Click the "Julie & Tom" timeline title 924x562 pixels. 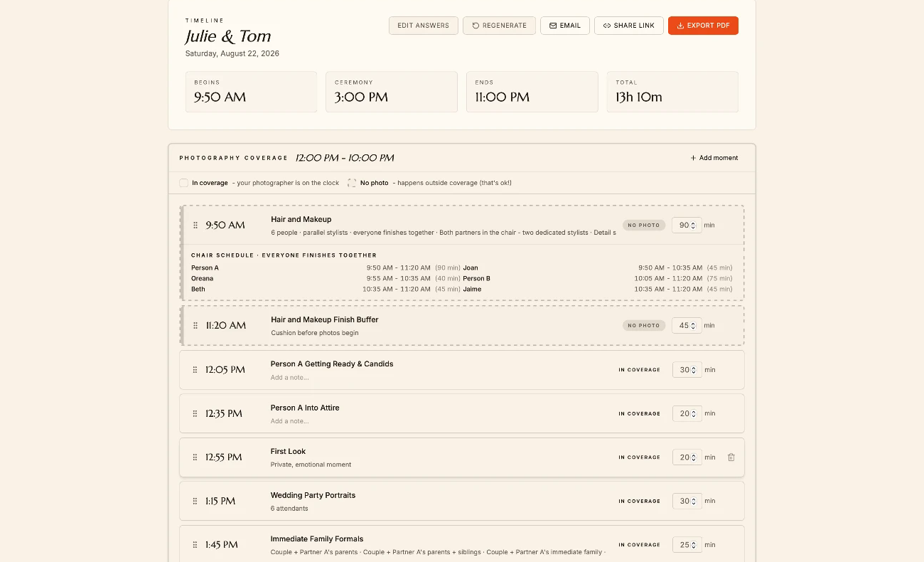(228, 36)
